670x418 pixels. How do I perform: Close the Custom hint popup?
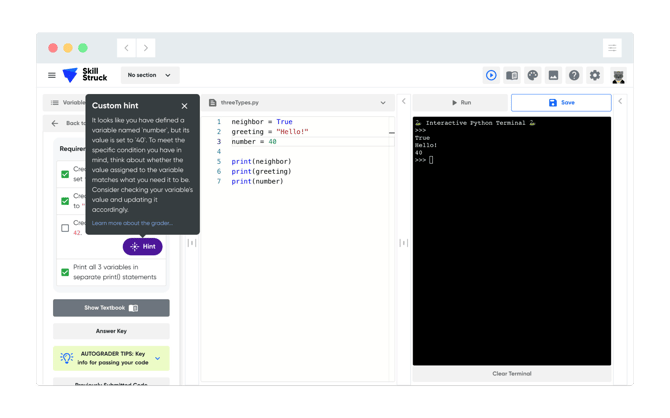tap(184, 106)
